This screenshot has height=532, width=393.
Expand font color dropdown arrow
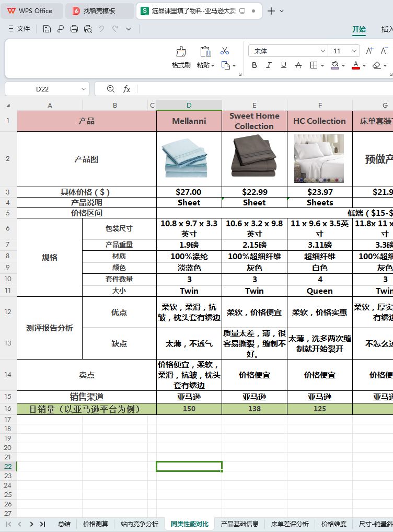pyautogui.click(x=364, y=65)
